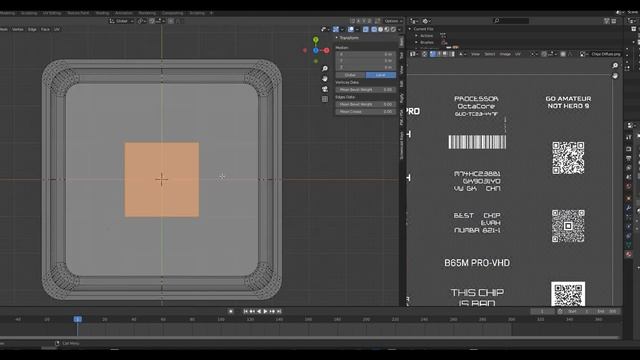This screenshot has height=360, width=640.
Task: Collapse the Transform panel
Action: tap(337, 38)
